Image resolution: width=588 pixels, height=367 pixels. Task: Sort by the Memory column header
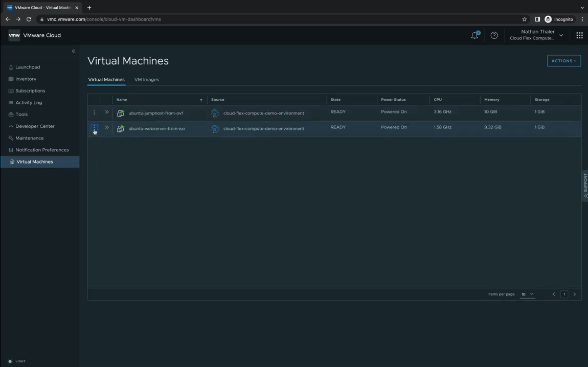[x=492, y=100]
